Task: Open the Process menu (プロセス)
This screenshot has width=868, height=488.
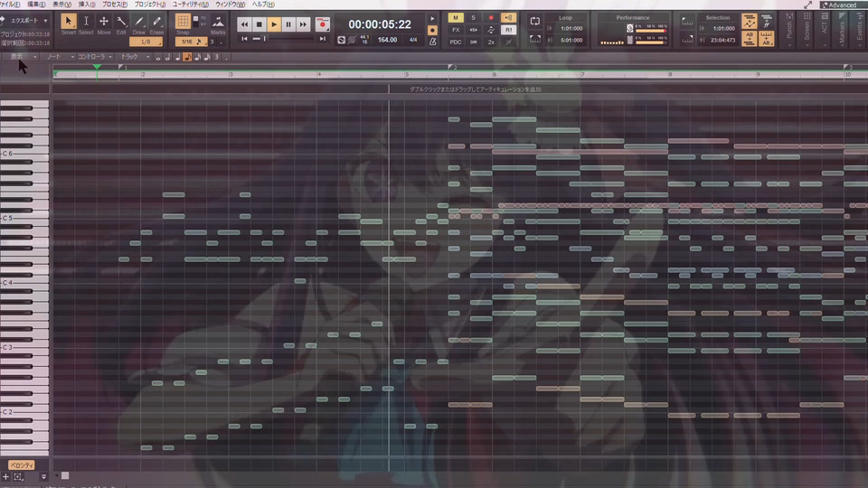Action: tap(115, 5)
